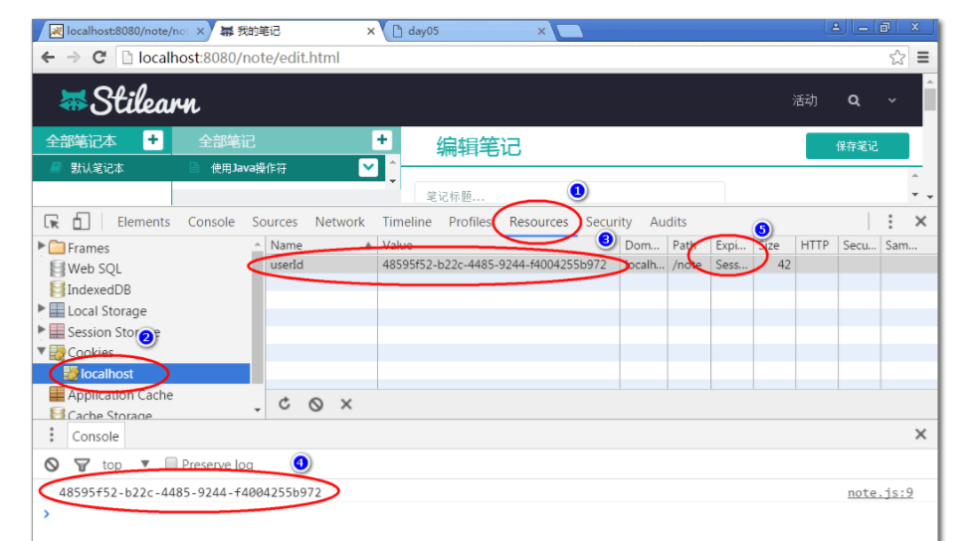Select the Console drawer tab
This screenshot has width=980, height=541.
95,436
